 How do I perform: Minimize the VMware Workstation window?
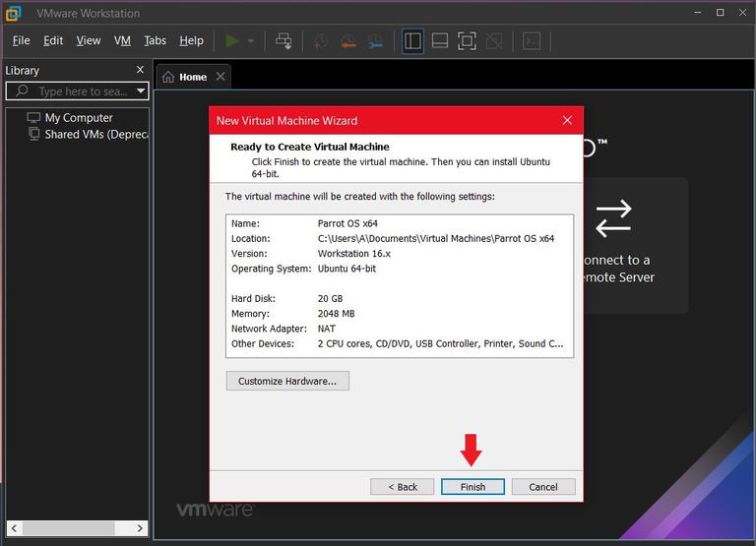[x=697, y=13]
